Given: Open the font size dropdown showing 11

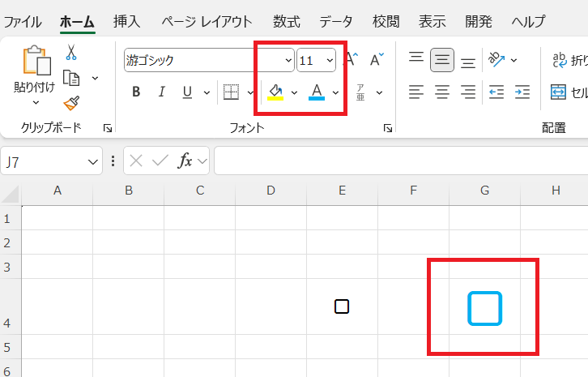Looking at the screenshot, I should click(x=330, y=60).
